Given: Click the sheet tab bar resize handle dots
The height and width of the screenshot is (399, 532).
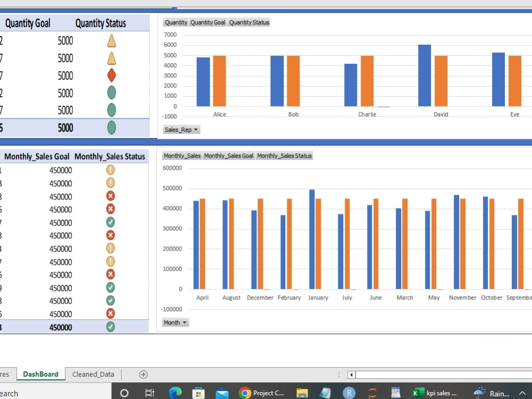Looking at the screenshot, I should [x=338, y=374].
